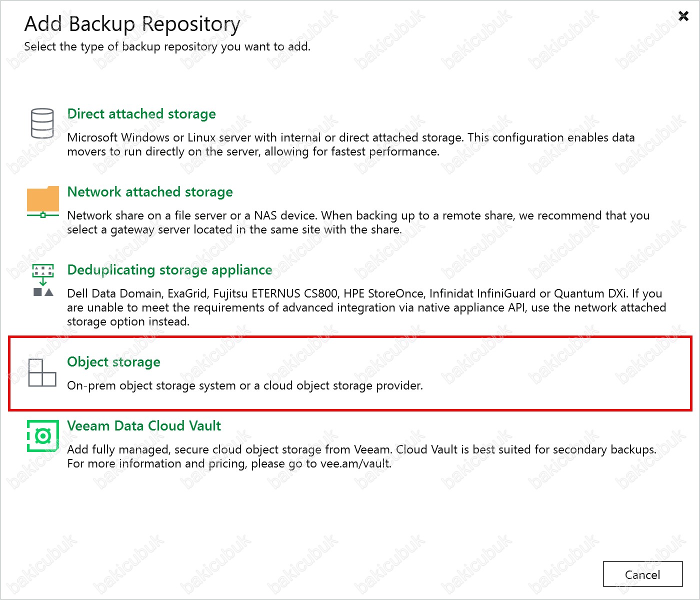Click the green Veeam Data Cloud Vault icon

[42, 436]
